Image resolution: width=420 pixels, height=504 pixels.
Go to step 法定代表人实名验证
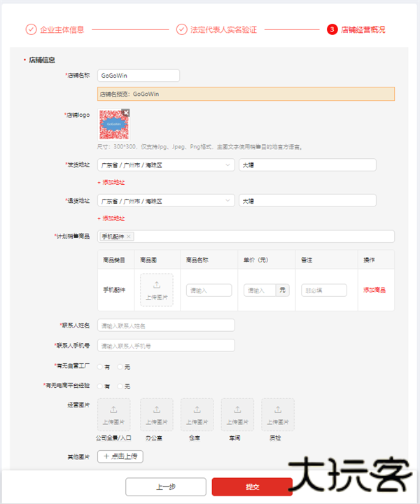pos(216,29)
